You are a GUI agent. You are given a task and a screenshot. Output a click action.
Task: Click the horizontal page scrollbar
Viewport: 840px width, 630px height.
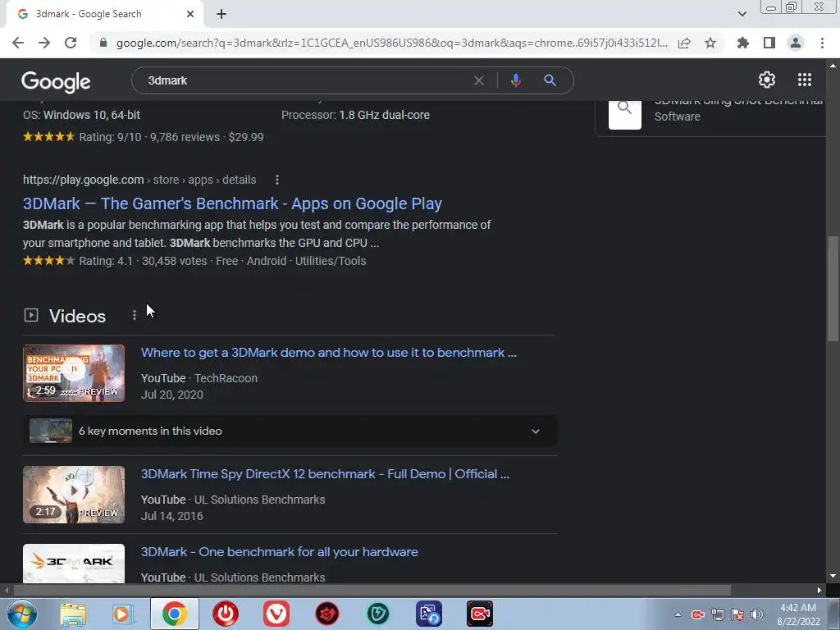point(372,590)
